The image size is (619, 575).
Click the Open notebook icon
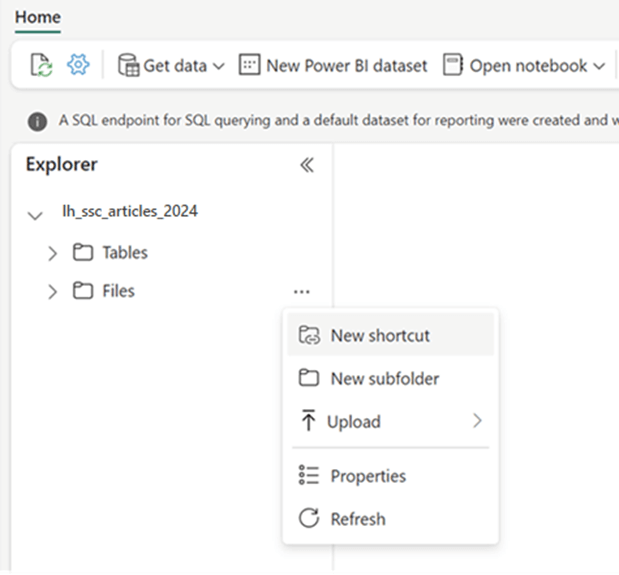pyautogui.click(x=453, y=66)
